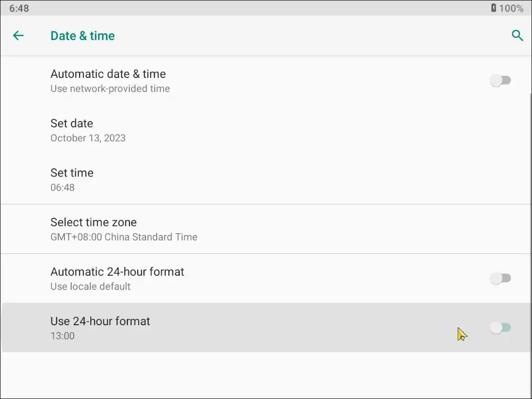532x399 pixels.
Task: Click the October 13, 2023 date value
Action: tap(88, 138)
